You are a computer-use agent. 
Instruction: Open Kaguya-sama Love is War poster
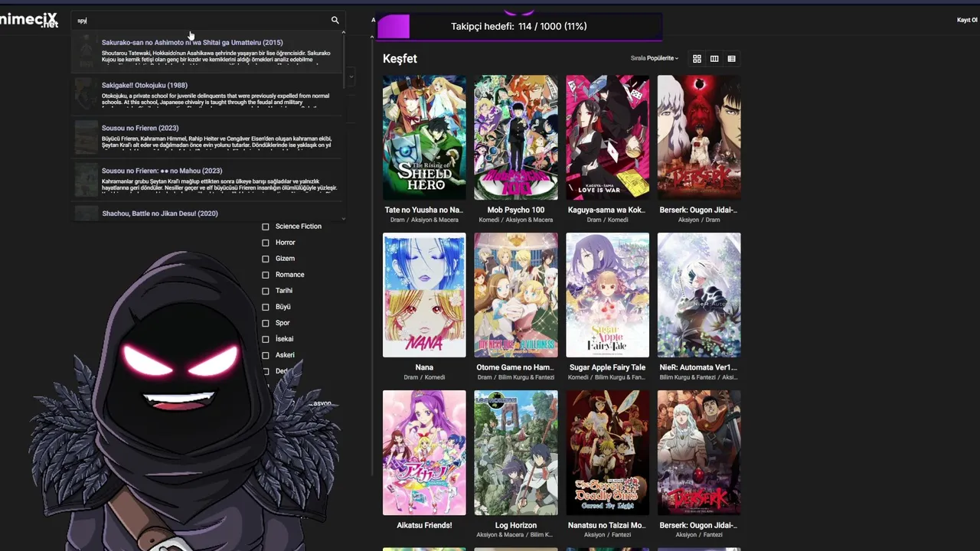[607, 137]
